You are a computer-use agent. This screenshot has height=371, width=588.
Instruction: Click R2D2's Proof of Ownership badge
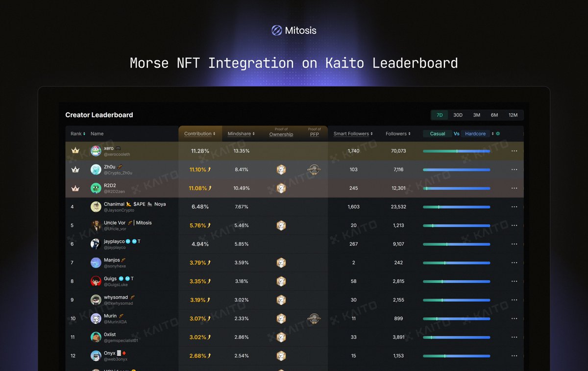pos(281,188)
